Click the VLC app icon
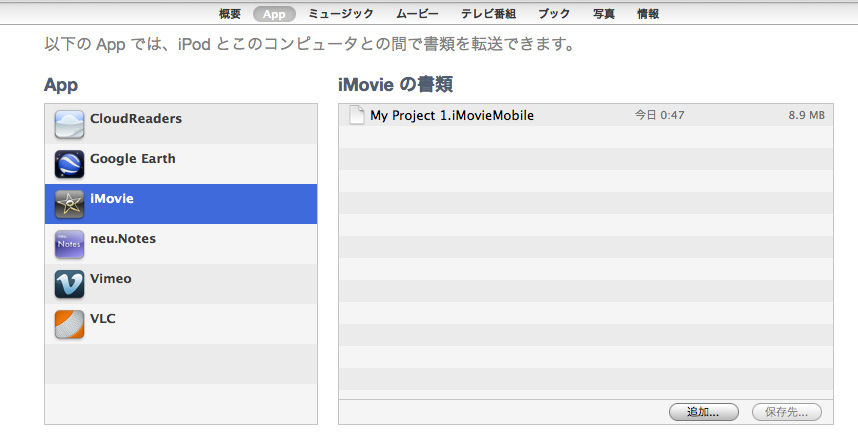This screenshot has width=858, height=437. [x=69, y=324]
